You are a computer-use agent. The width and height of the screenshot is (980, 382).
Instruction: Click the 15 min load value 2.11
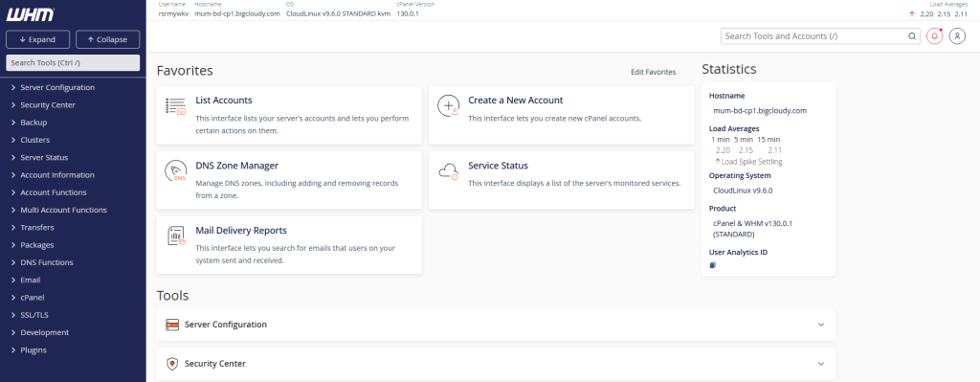pos(775,150)
